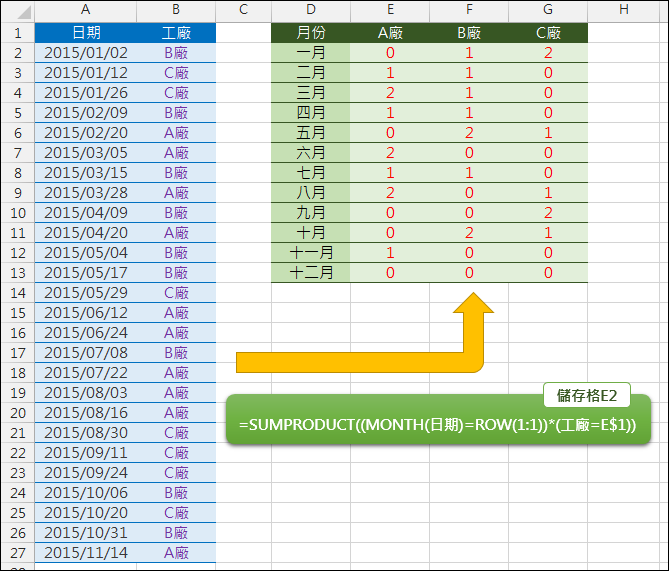Click the 儲存格E2 label box
The width and height of the screenshot is (669, 571).
coord(587,395)
